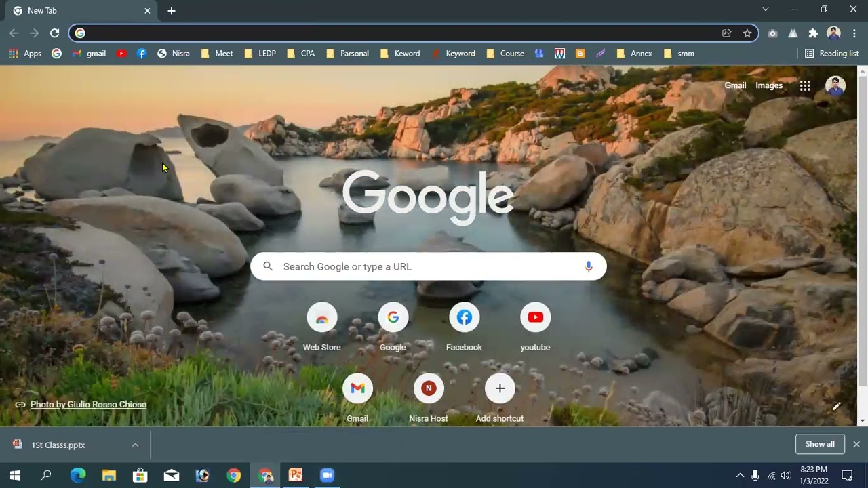Click the voice search microphone icon

coord(589,266)
